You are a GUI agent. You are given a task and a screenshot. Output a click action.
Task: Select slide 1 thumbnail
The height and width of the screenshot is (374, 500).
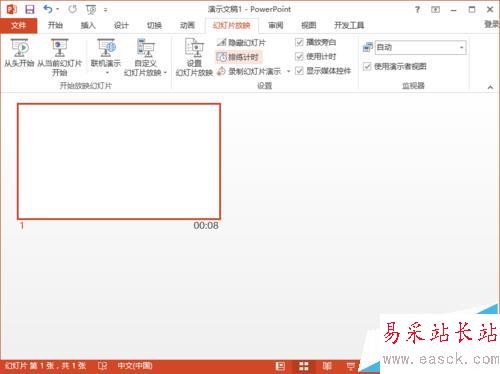(119, 161)
